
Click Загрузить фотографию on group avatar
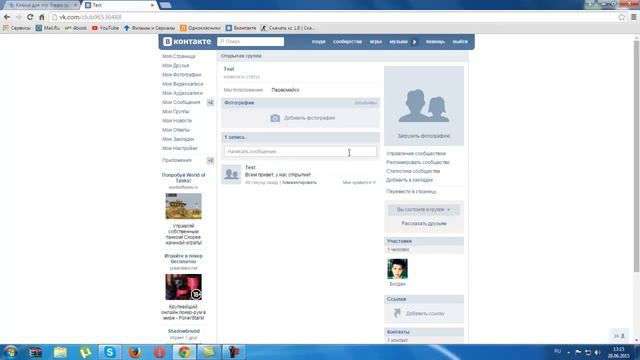pos(424,136)
